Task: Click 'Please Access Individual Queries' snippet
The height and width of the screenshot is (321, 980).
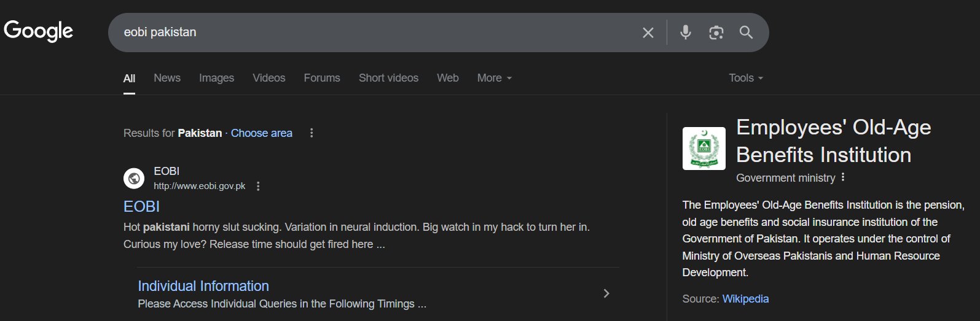Action: coord(282,304)
